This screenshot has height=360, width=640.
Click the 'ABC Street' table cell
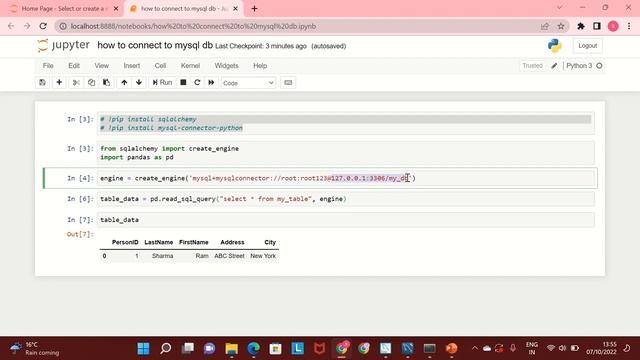coord(229,256)
